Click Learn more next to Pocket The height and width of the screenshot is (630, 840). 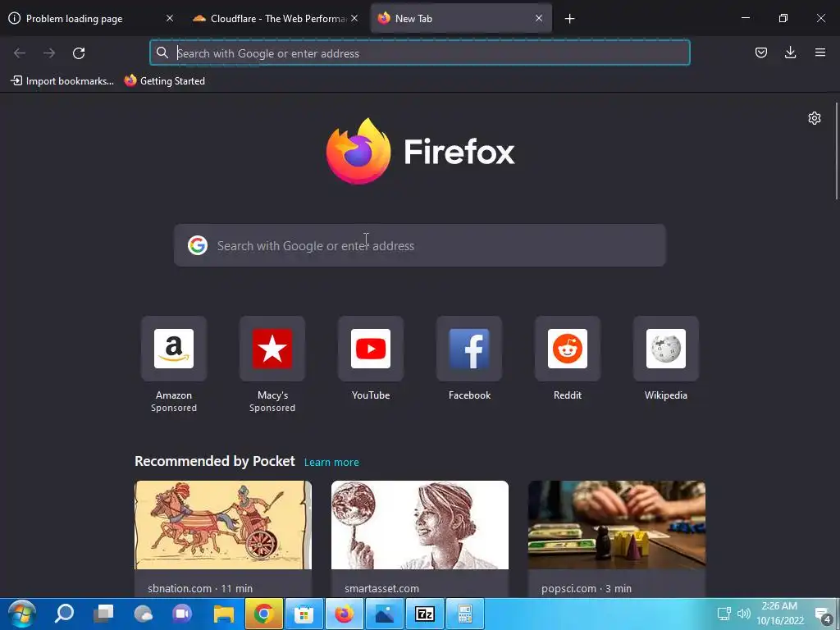331,463
